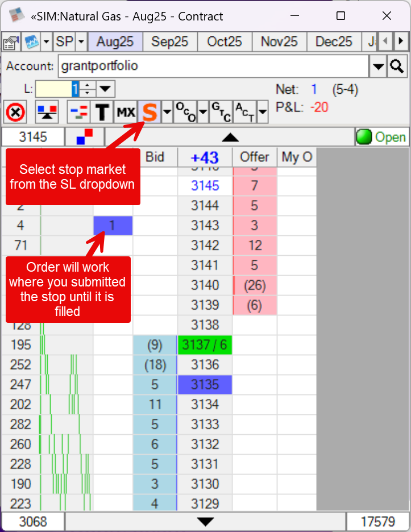This screenshot has height=532, width=411.
Task: Click the flatten position icon
Action: pos(47,113)
